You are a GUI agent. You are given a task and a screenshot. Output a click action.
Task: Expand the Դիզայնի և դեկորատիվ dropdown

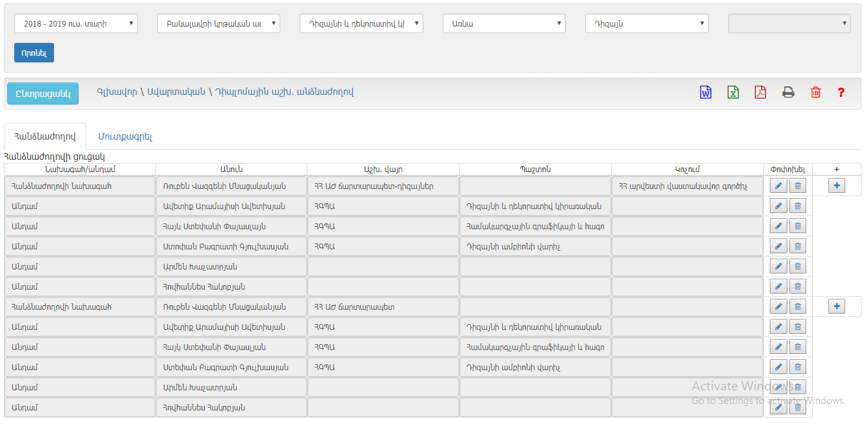tap(361, 24)
